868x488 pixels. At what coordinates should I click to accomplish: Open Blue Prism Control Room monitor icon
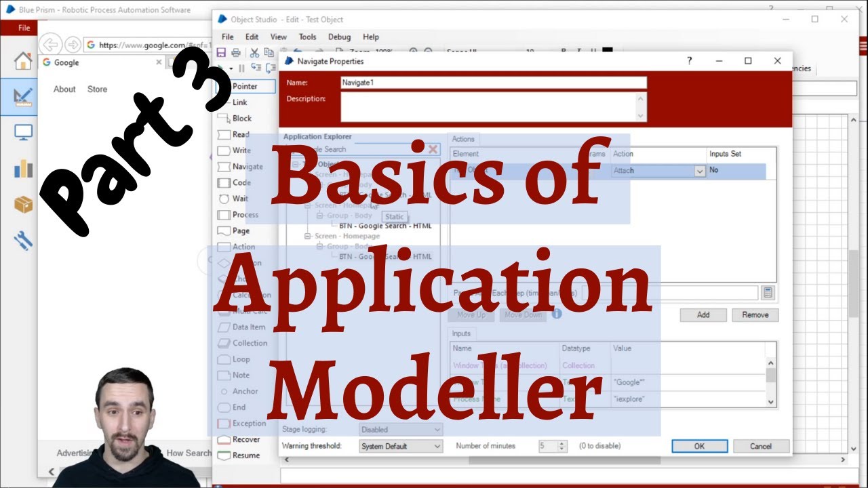(x=23, y=133)
